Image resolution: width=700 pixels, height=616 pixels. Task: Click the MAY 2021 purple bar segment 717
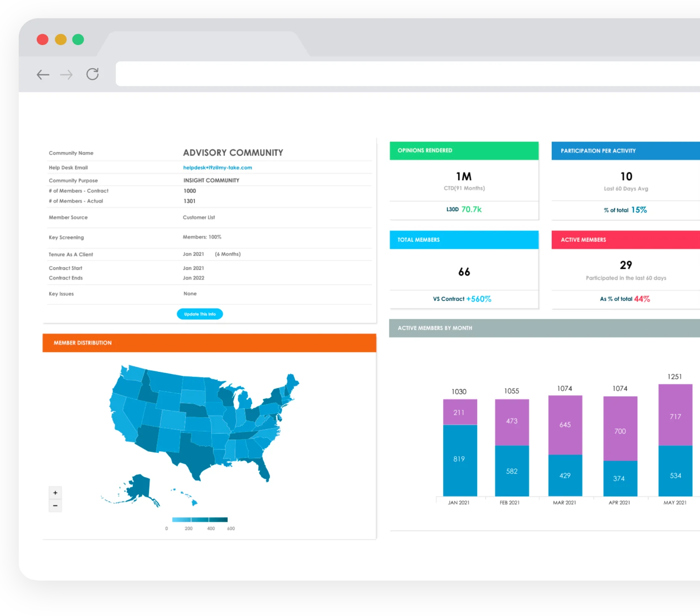tap(675, 415)
